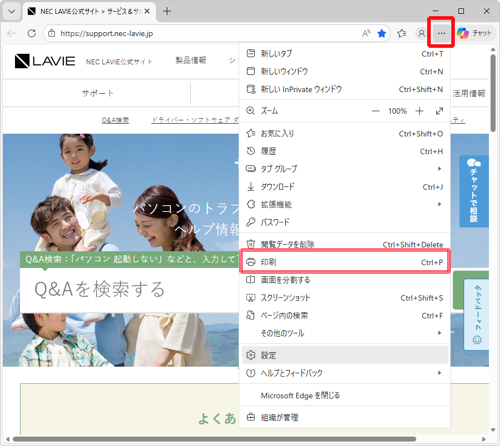The height and width of the screenshot is (446, 500).
Task: Click the Q&Aを検索する search field
Action: 130,289
